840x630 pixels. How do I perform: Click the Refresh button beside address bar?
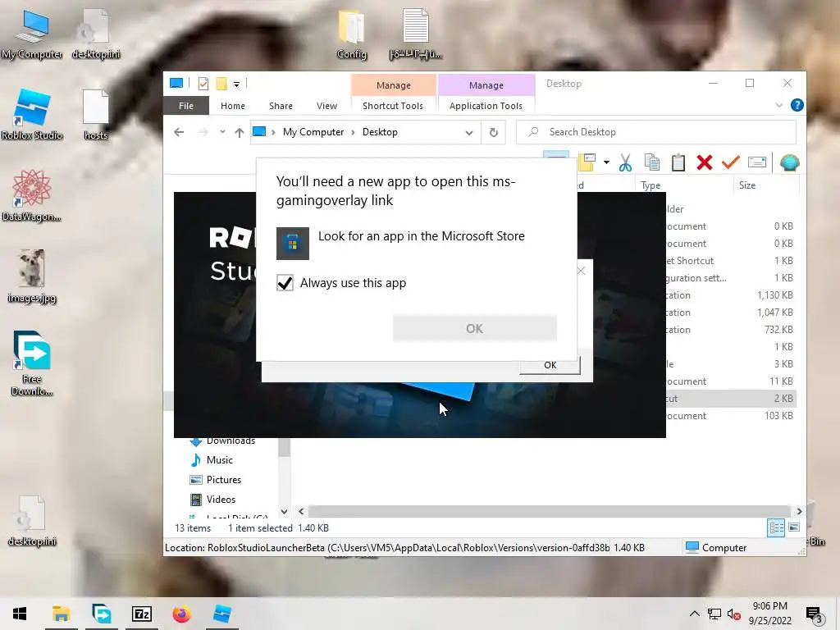(493, 132)
